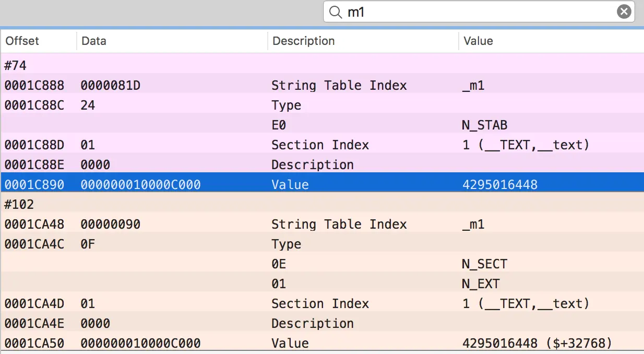Click inside the m1 search field

(x=470, y=12)
